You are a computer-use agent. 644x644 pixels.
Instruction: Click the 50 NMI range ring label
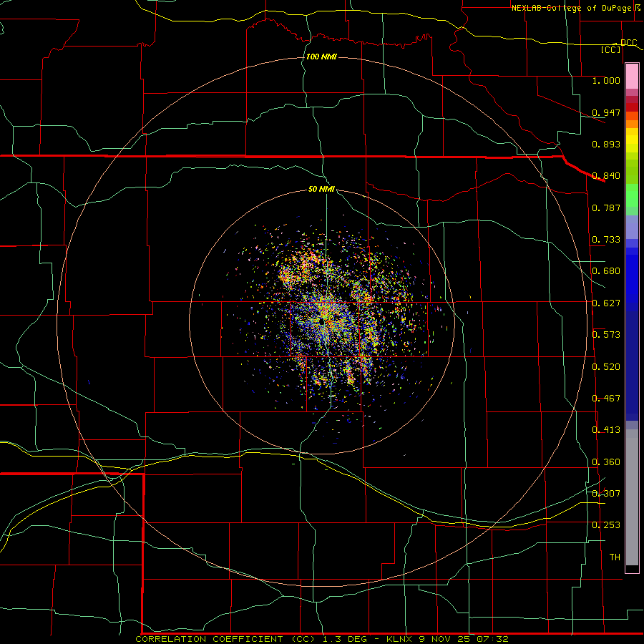[x=321, y=189]
